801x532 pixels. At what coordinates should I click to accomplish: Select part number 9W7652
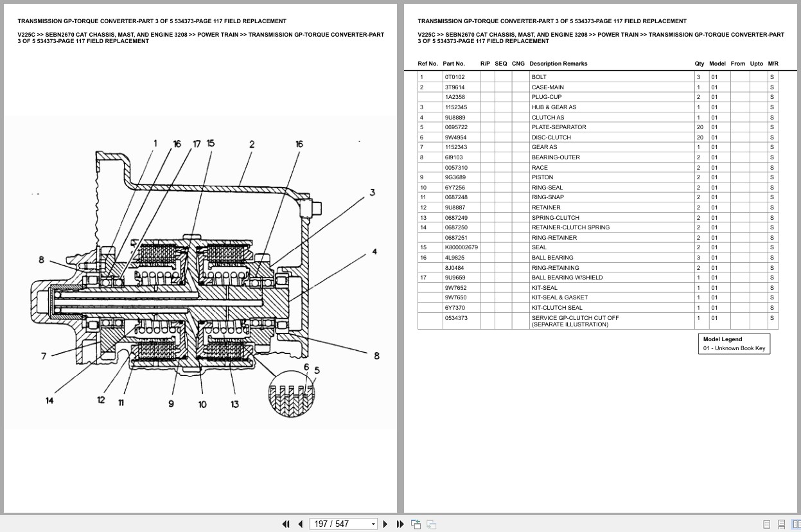pyautogui.click(x=455, y=288)
